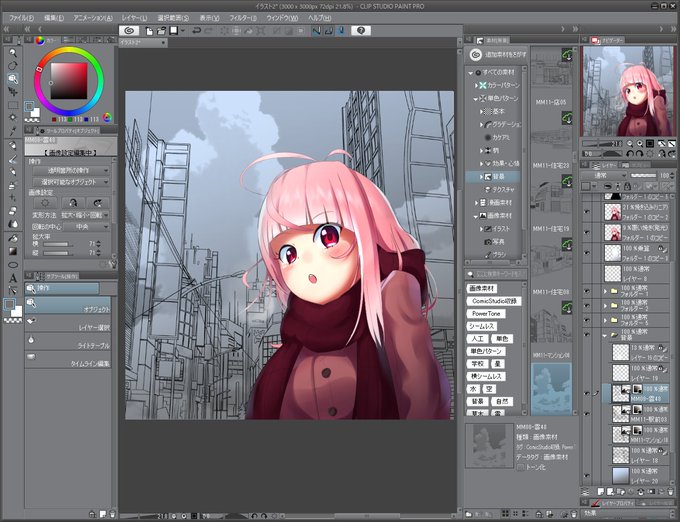Select the Pen tool

(13, 147)
